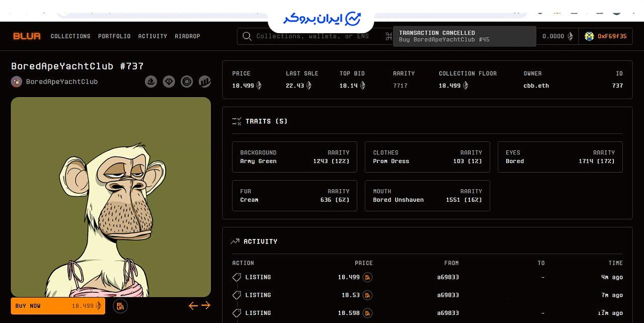Click the listing tag icon for 18.499

(236, 277)
